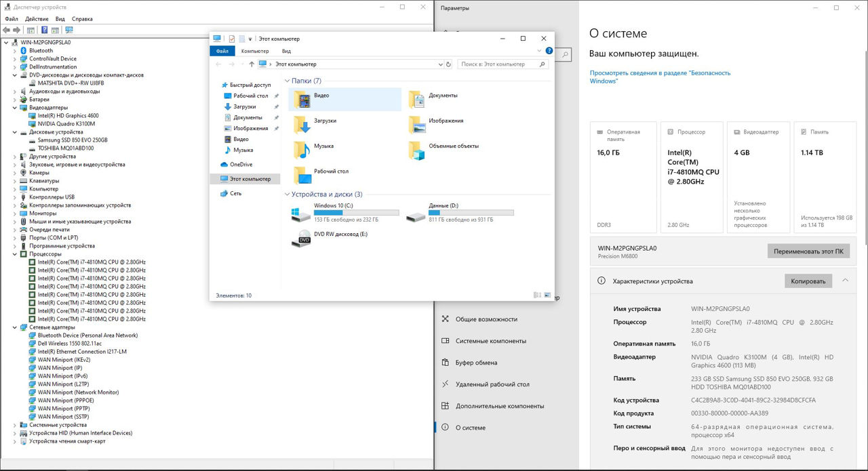Viewport: 868px width, 471px height.
Task: Collapse the Процессоры node in device tree
Action: click(16, 254)
